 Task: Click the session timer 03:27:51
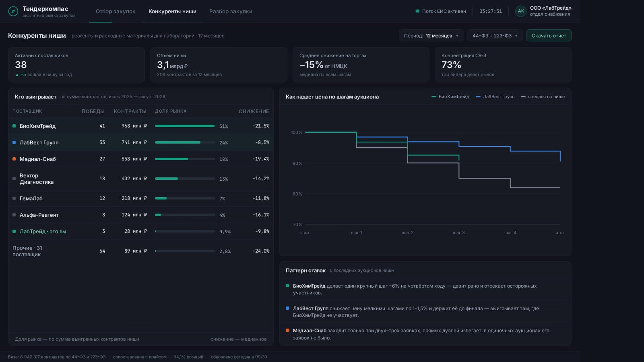pyautogui.click(x=490, y=11)
